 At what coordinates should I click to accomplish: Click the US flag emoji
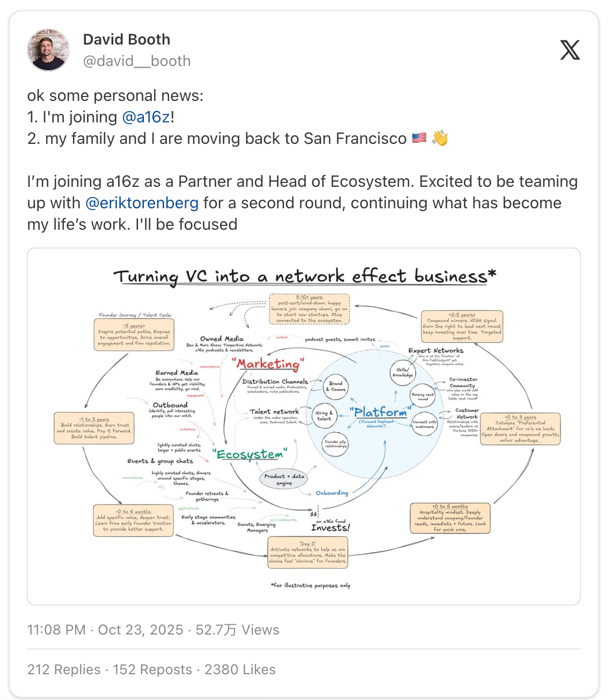419,138
